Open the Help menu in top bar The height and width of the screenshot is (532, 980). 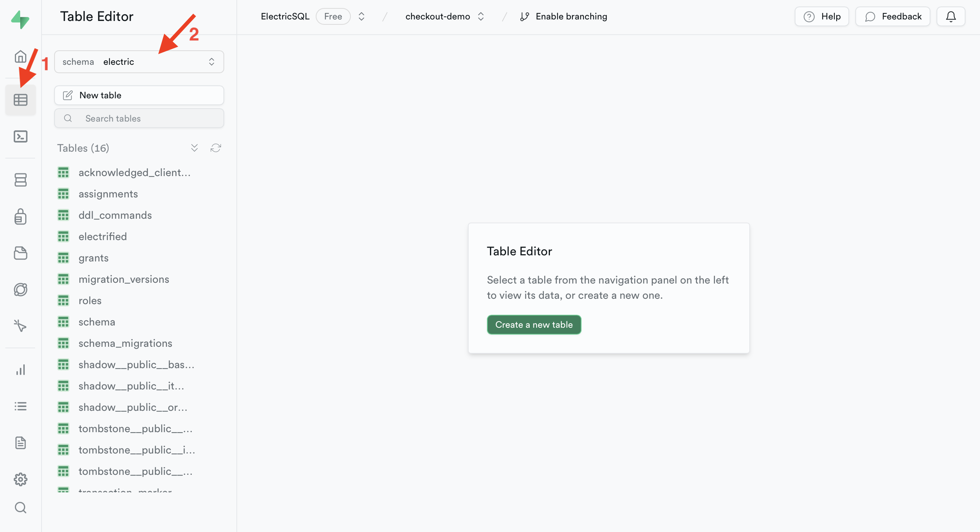(x=822, y=16)
